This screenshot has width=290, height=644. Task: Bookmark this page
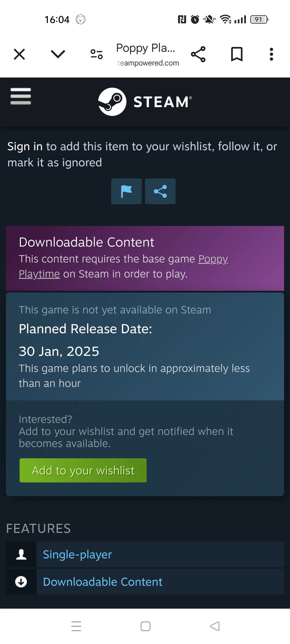tap(237, 54)
